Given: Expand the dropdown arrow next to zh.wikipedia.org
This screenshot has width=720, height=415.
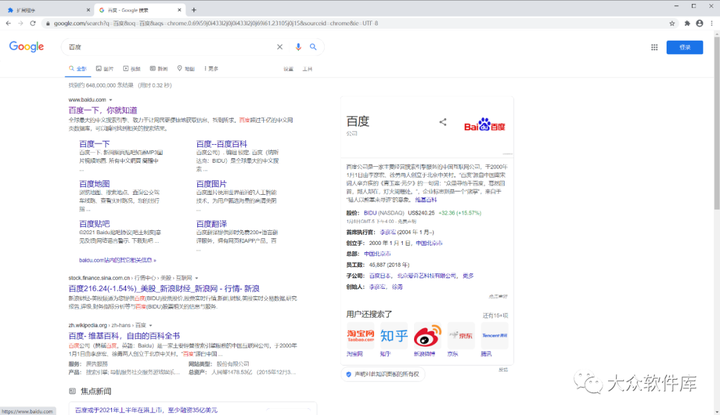Looking at the screenshot, I should pyautogui.click(x=151, y=325).
